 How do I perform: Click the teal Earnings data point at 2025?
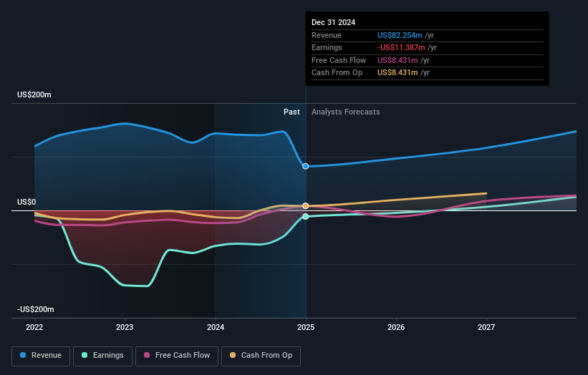click(x=306, y=217)
